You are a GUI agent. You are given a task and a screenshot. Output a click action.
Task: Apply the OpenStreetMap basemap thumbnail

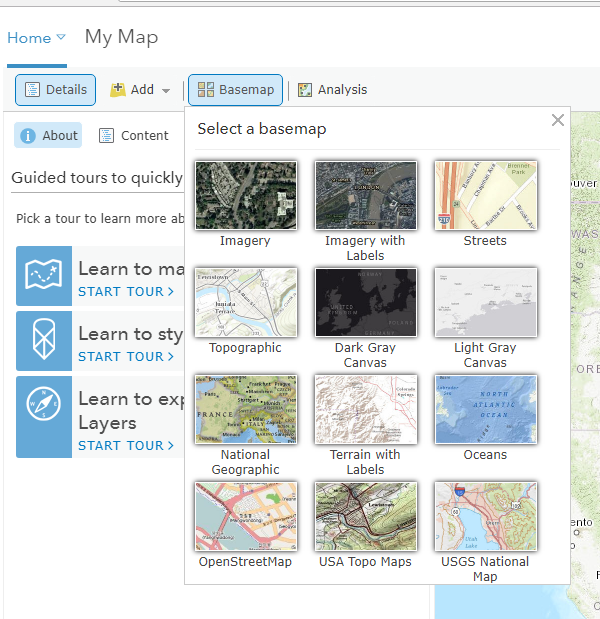tap(246, 516)
